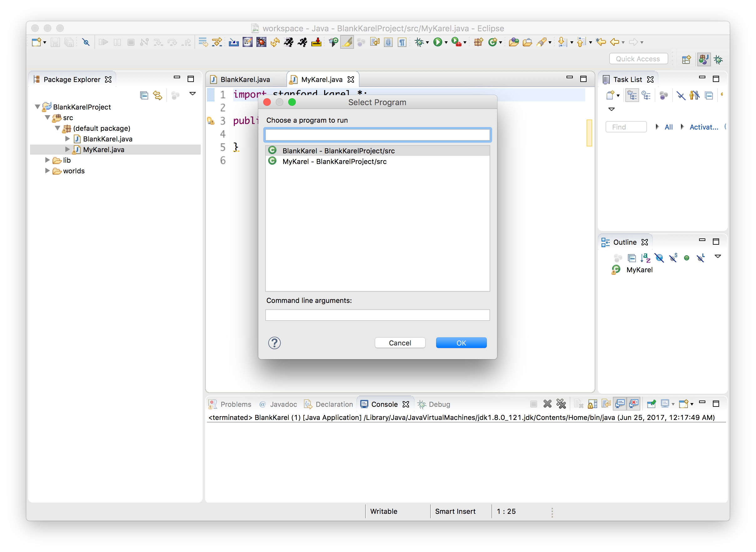Click the Command line arguments field
This screenshot has width=756, height=552.
pyautogui.click(x=377, y=315)
